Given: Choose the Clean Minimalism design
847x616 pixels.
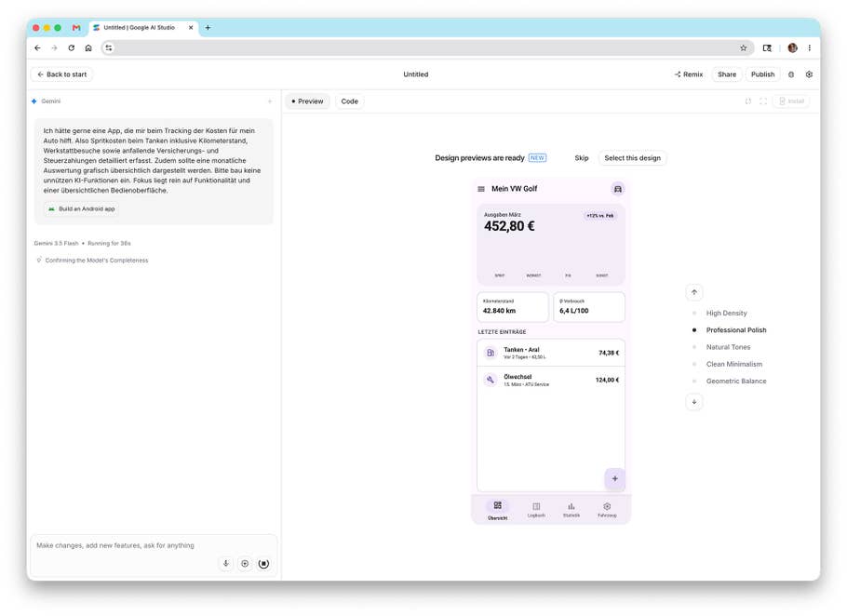Looking at the screenshot, I should pos(733,365).
